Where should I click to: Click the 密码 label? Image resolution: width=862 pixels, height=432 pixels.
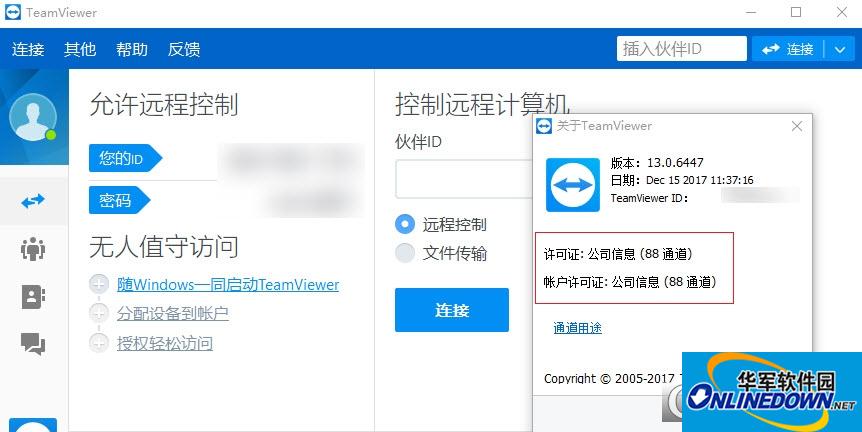[x=119, y=200]
